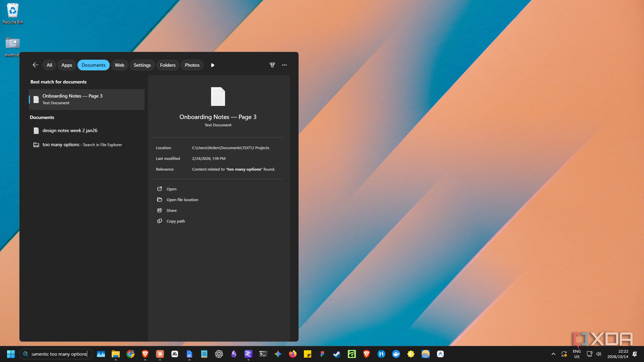Select the Documents filter tab
This screenshot has width=644, height=362.
(94, 65)
